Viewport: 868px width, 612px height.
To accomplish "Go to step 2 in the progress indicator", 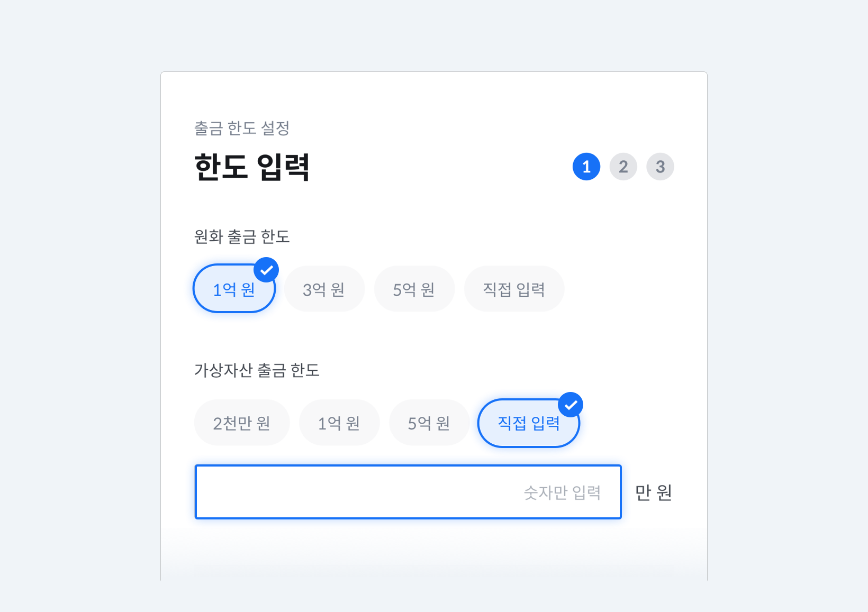I will click(x=623, y=167).
